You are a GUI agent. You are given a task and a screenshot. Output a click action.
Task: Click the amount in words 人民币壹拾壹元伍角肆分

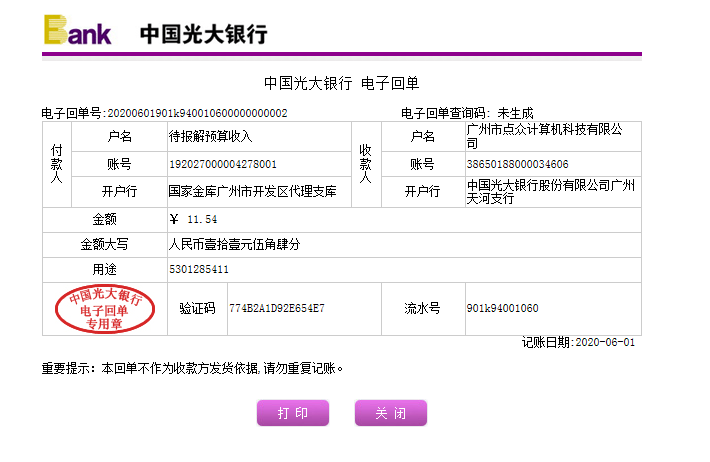pyautogui.click(x=235, y=245)
